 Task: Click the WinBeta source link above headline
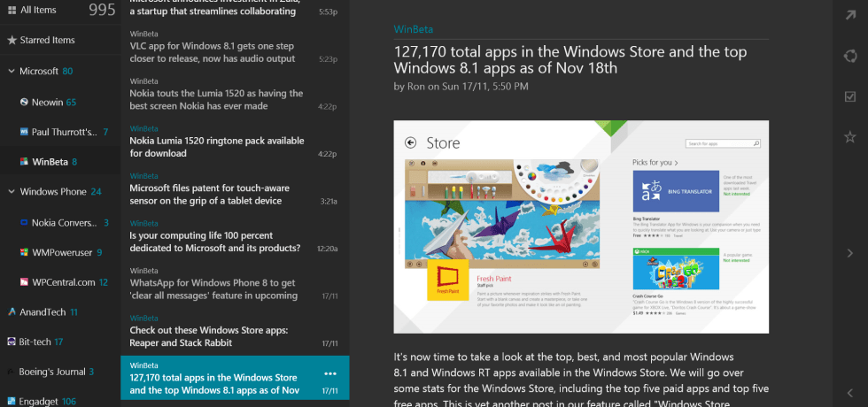coord(414,28)
